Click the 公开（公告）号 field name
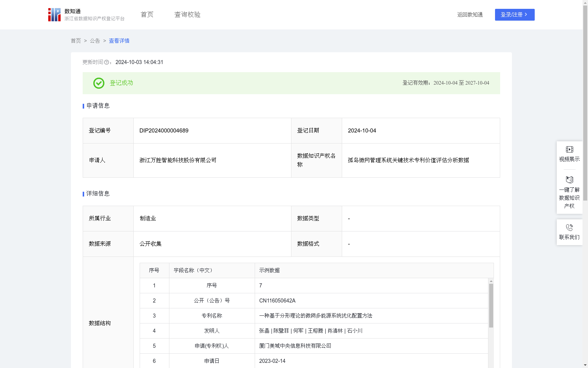Screen dimensions: 588x368 tap(212, 301)
